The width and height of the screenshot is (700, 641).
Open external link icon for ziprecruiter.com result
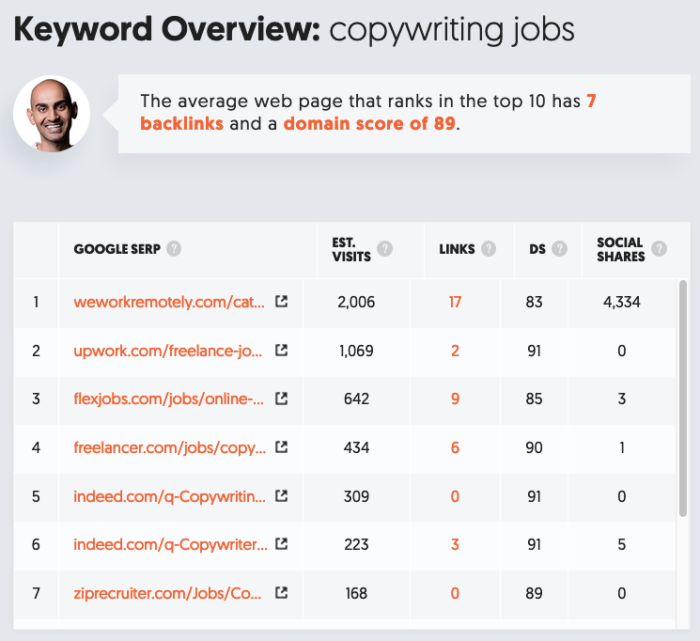coord(282,592)
